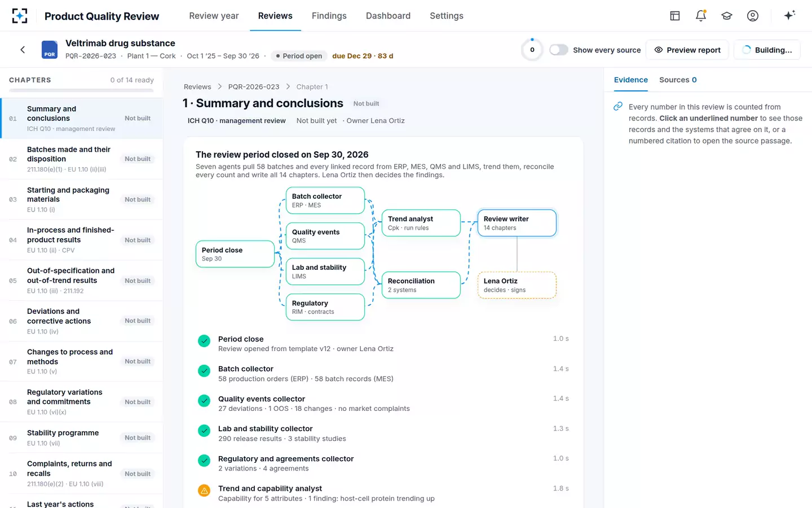Select the Evidence tab
The width and height of the screenshot is (812, 508).
[631, 80]
